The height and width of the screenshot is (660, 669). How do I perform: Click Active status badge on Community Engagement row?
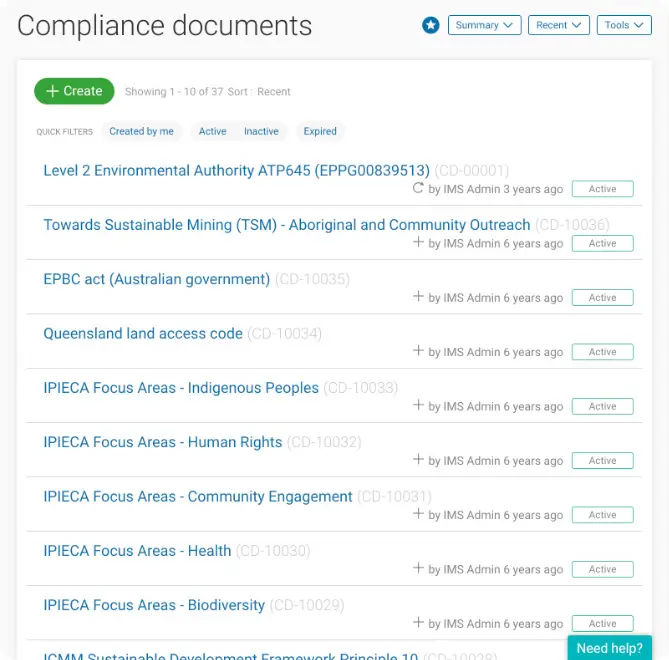602,515
